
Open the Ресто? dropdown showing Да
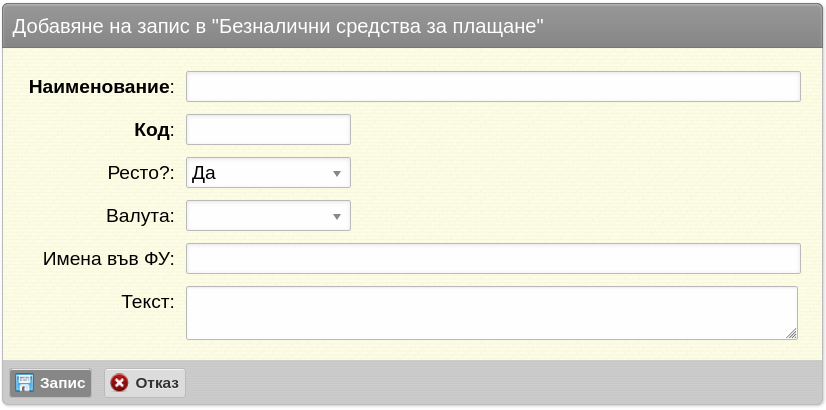[258, 173]
